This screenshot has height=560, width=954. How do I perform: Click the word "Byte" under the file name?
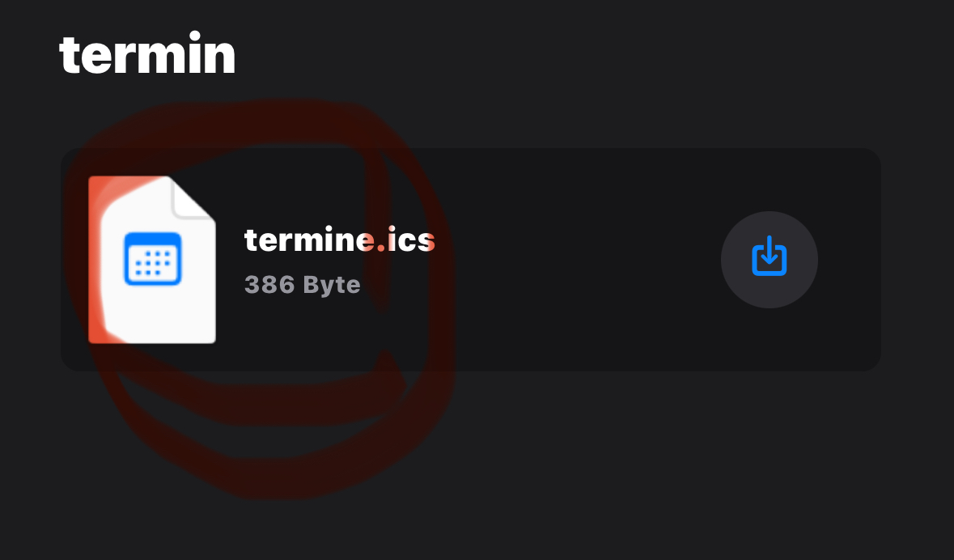(x=332, y=285)
